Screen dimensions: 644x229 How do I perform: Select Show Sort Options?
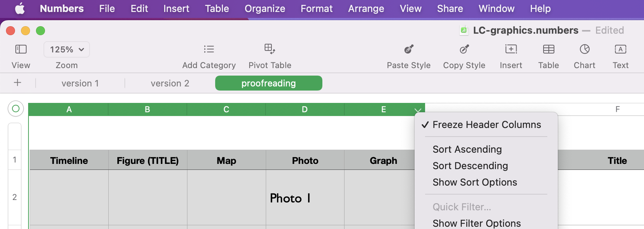475,182
